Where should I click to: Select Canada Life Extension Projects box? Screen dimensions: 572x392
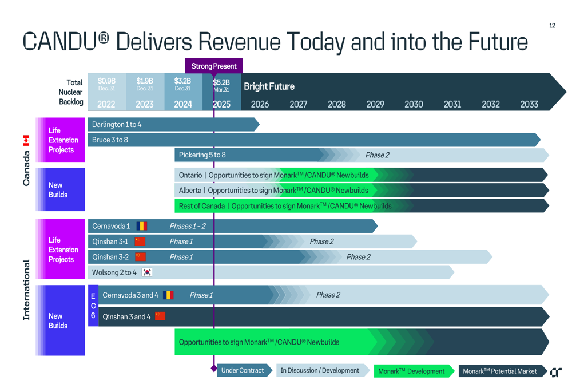61,140
